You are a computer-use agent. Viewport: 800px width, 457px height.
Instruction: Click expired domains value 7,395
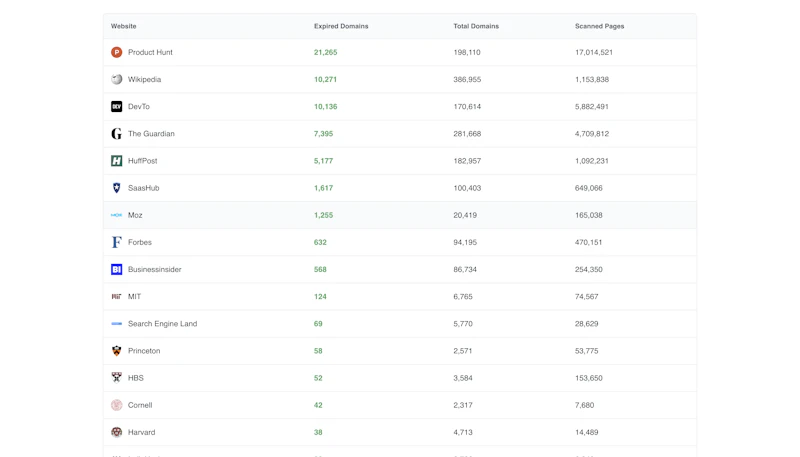pyautogui.click(x=323, y=134)
